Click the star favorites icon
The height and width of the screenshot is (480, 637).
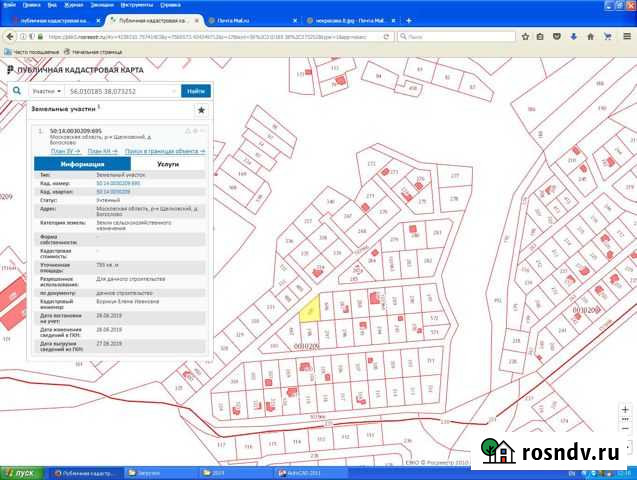(x=201, y=110)
